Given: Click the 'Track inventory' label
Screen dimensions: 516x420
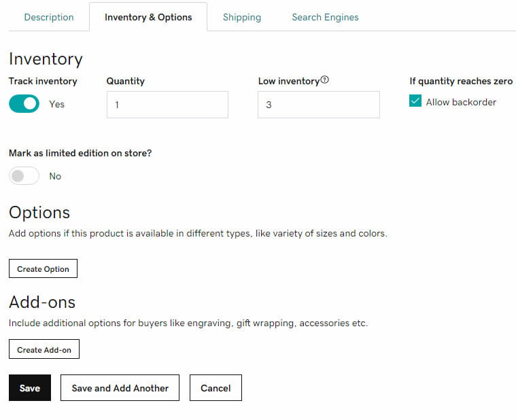Looking at the screenshot, I should 43,82.
